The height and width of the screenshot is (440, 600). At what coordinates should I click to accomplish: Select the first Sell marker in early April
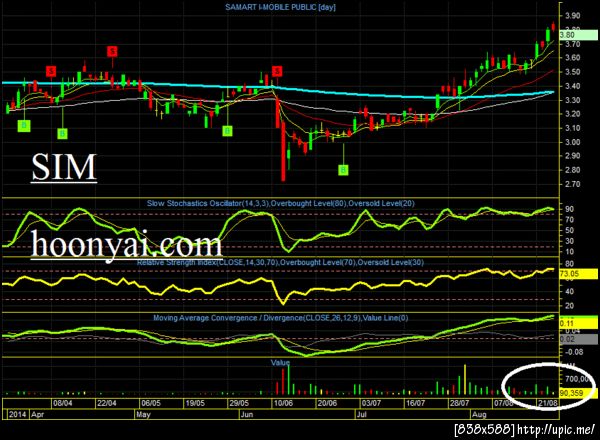(x=51, y=71)
